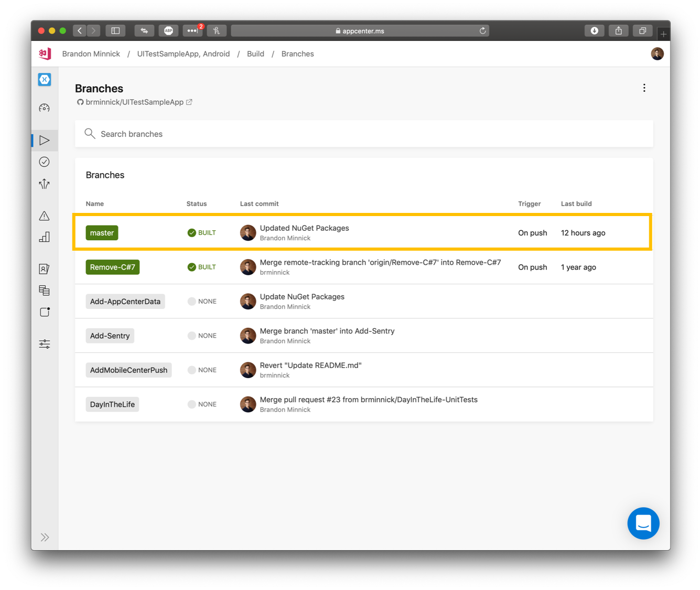This screenshot has width=700, height=590.
Task: Reload the page with refresh icon
Action: (483, 31)
